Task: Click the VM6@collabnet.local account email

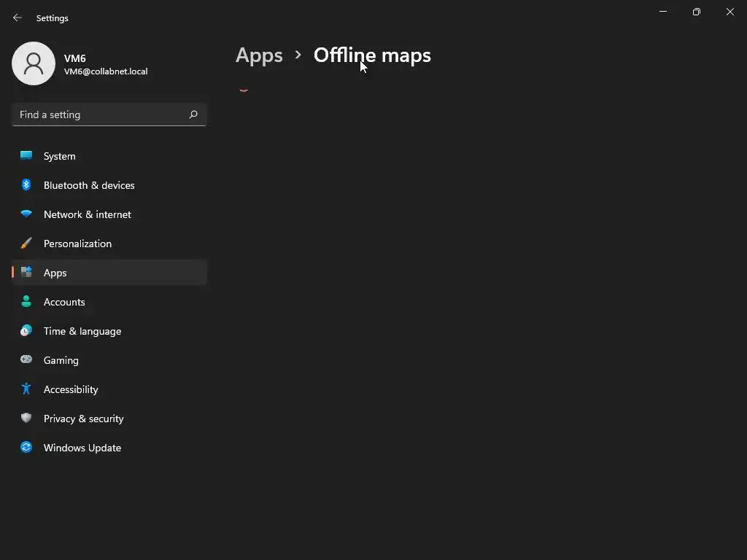Action: (x=106, y=71)
